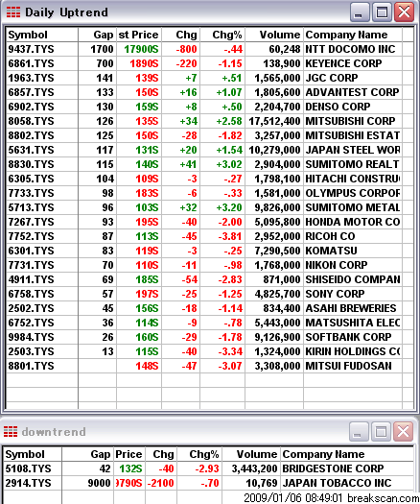The image size is (420, 504).
Task: Select symbol 7733.TYS
Action: coord(31,193)
